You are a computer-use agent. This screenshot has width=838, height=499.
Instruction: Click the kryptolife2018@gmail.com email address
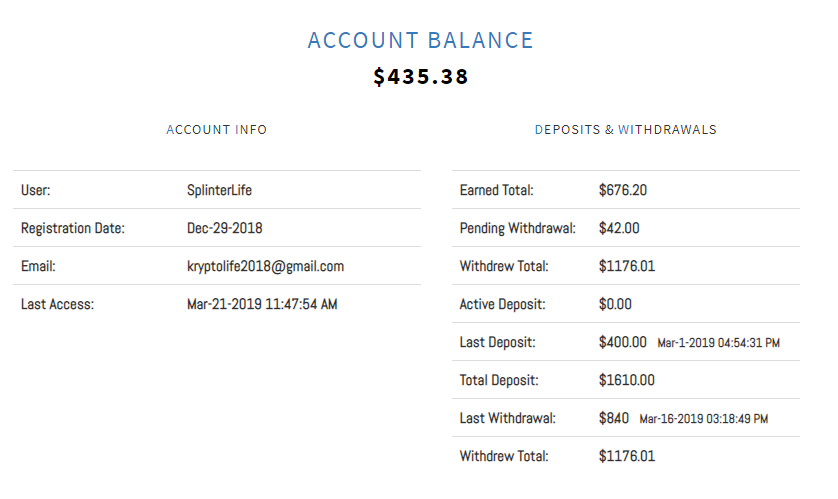tap(265, 266)
